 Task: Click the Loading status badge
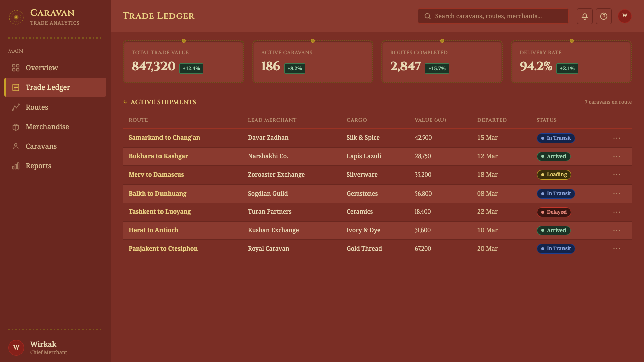click(553, 175)
